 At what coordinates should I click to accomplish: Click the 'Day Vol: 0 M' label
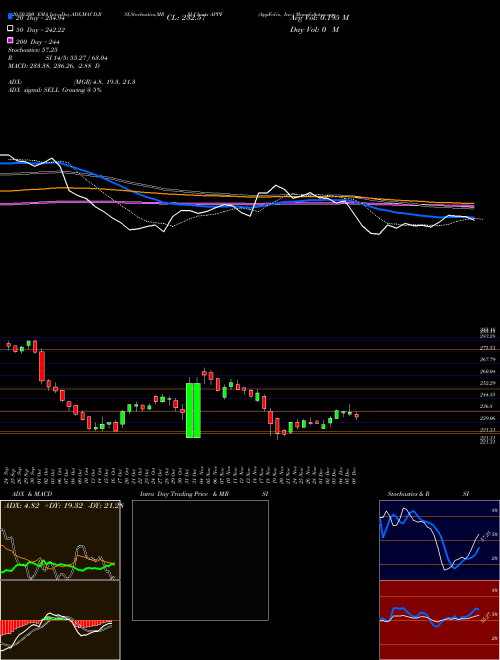point(314,29)
